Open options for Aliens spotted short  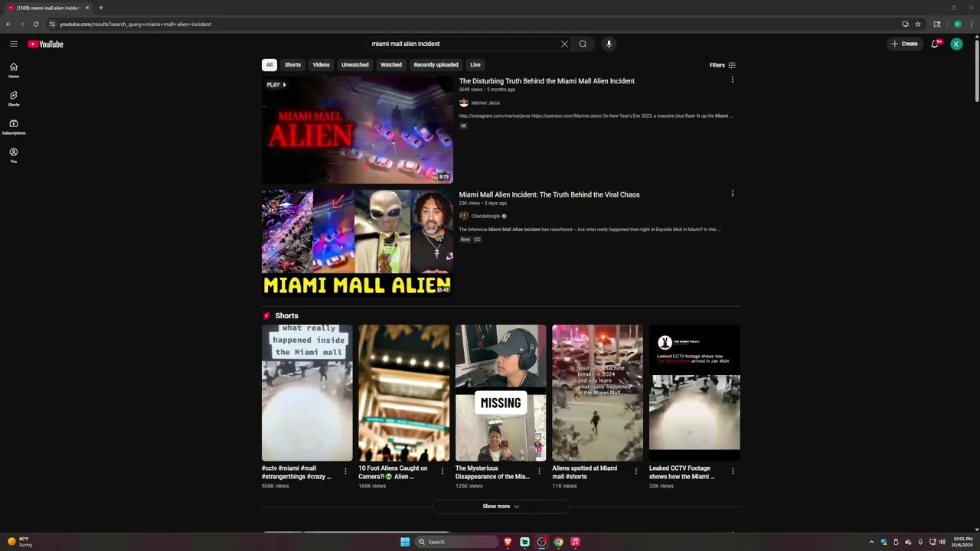pos(635,471)
